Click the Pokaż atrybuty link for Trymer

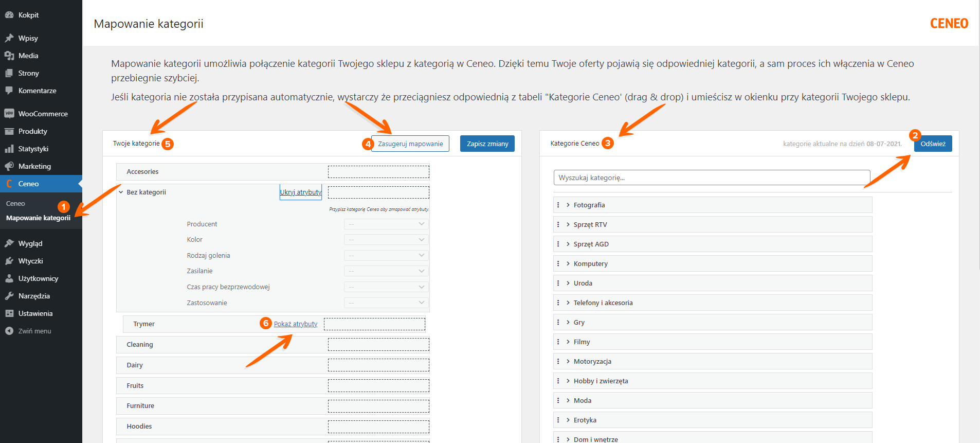(296, 324)
